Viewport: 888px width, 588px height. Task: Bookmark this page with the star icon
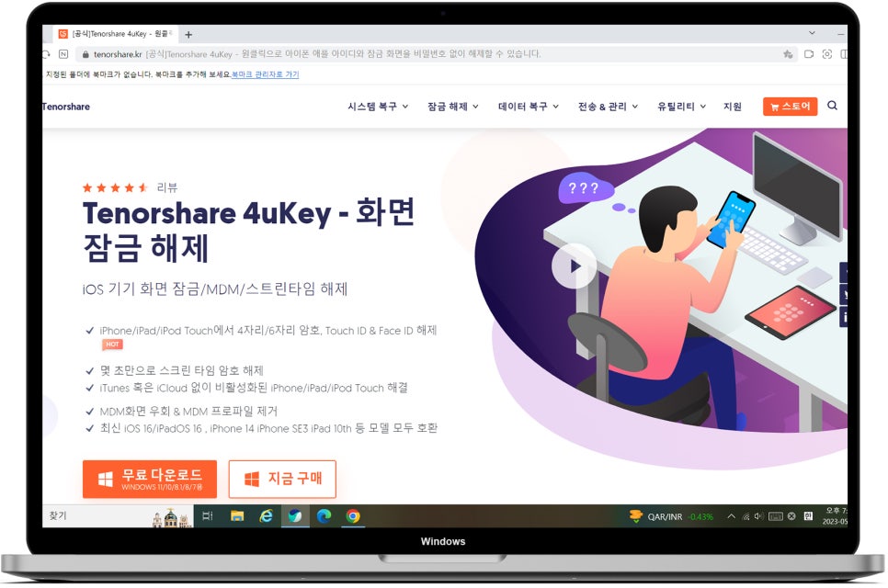point(788,54)
